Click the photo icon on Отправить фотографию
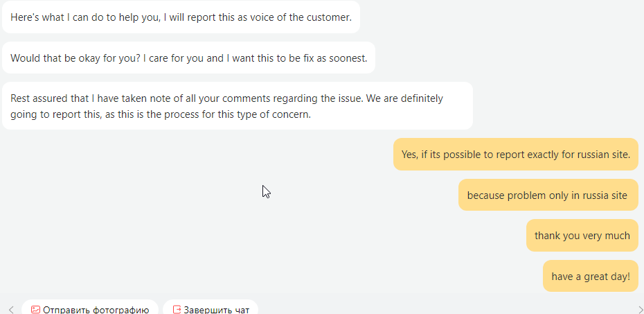This screenshot has height=314, width=644. [36, 309]
